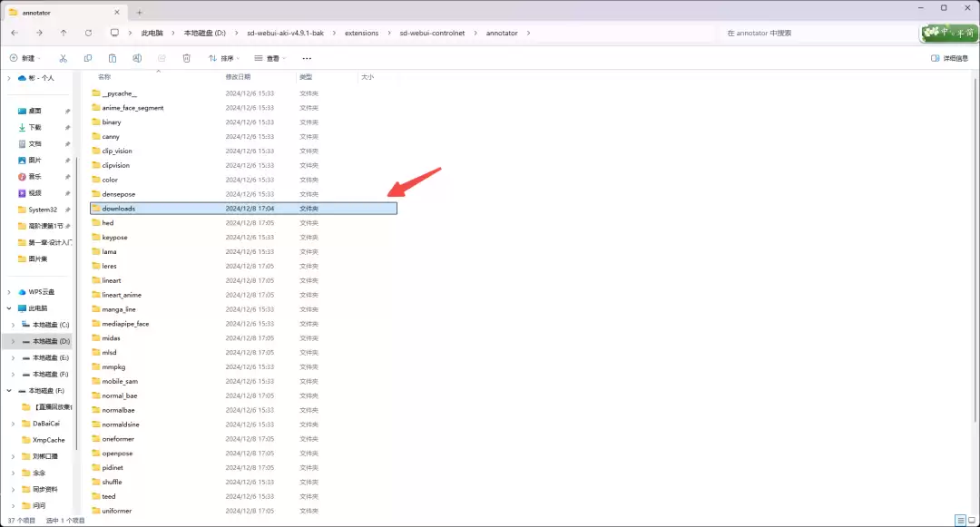The width and height of the screenshot is (980, 527).
Task: Click the Rename icon in the toolbar
Action: pyautogui.click(x=136, y=58)
